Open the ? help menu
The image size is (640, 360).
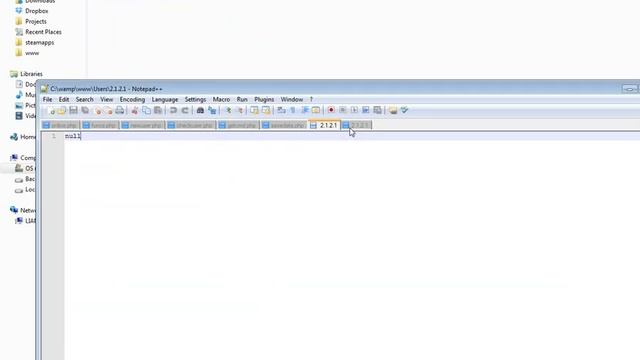click(x=311, y=100)
